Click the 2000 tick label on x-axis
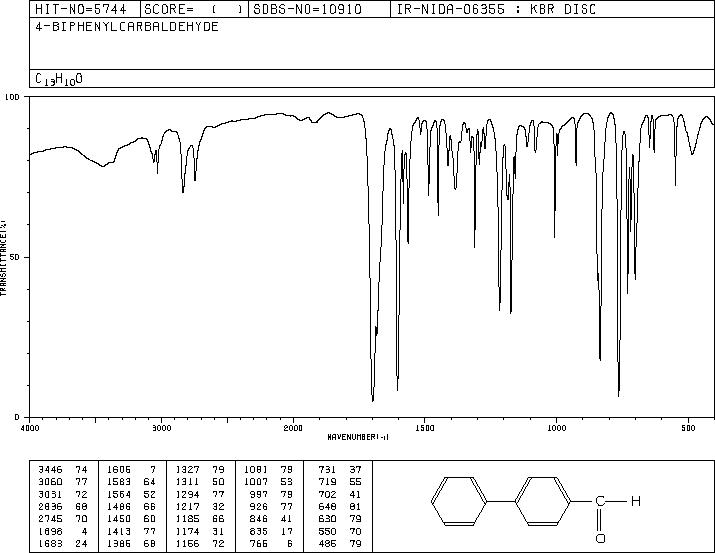This screenshot has width=715, height=553. pyautogui.click(x=293, y=428)
